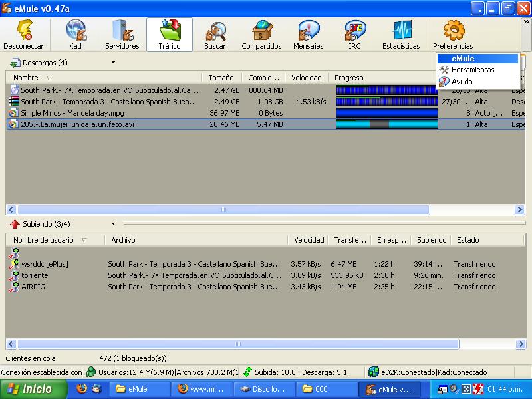Show the Estadísticas graphs
532x399 pixels.
point(401,35)
